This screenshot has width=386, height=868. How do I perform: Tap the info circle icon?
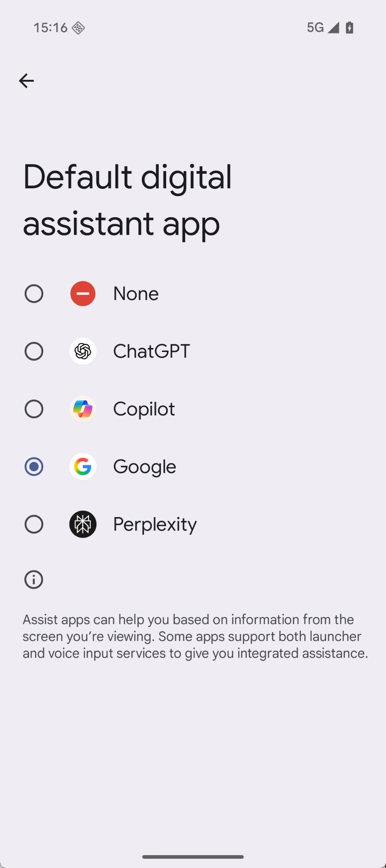tap(34, 580)
